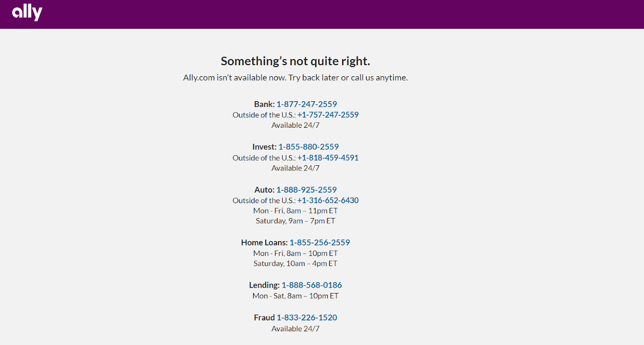Click the "Invest:" label text
The image size is (644, 345).
pyautogui.click(x=264, y=147)
